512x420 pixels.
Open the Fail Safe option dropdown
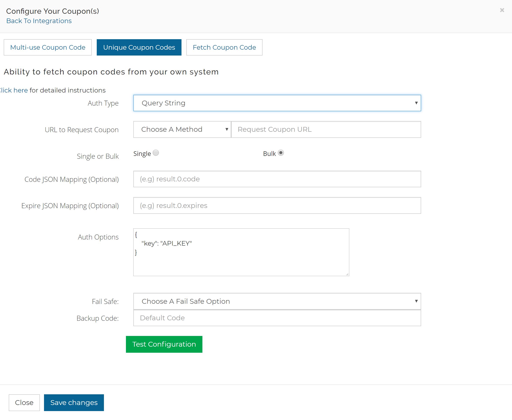[x=277, y=301]
